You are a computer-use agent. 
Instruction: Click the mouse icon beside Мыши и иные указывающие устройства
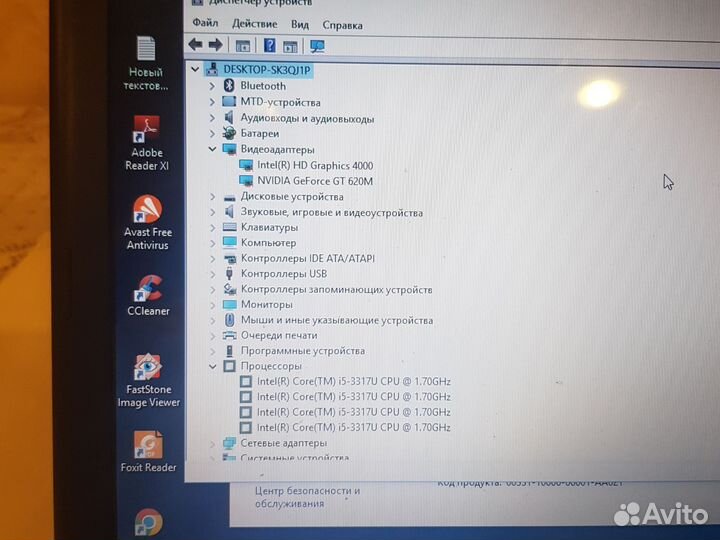(x=230, y=320)
